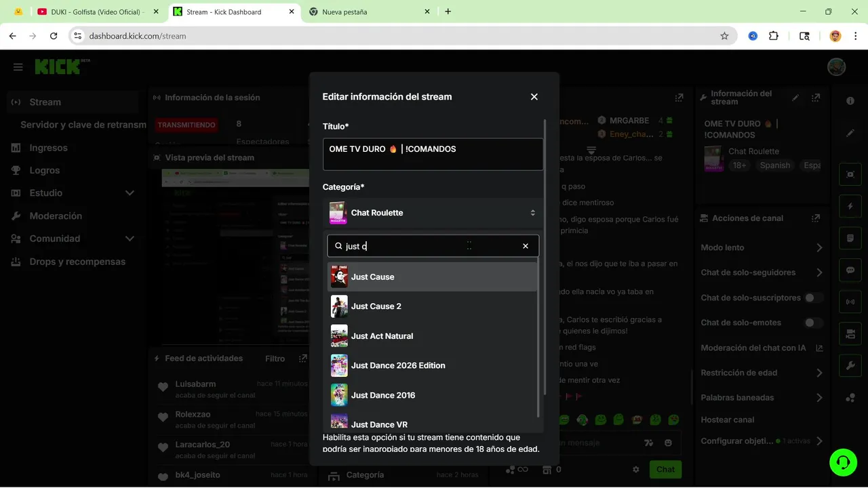This screenshot has height=488, width=868.
Task: Click the channel points dots icon in the right sidebar
Action: 850,398
